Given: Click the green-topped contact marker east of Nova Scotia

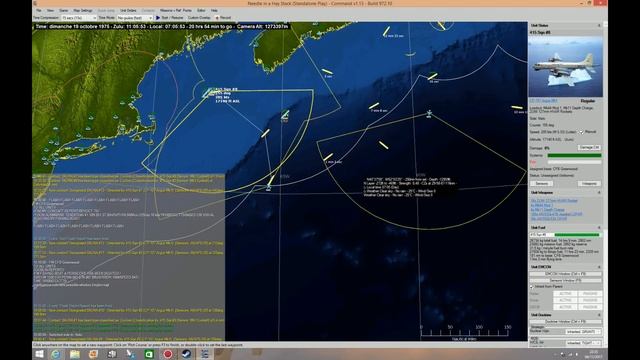Looking at the screenshot, I should click(x=432, y=76).
